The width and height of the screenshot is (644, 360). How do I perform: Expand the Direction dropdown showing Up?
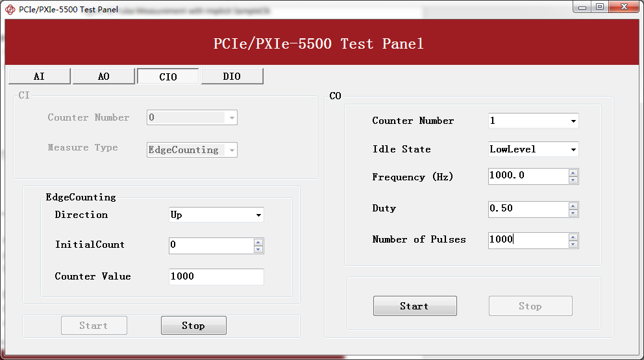point(216,215)
